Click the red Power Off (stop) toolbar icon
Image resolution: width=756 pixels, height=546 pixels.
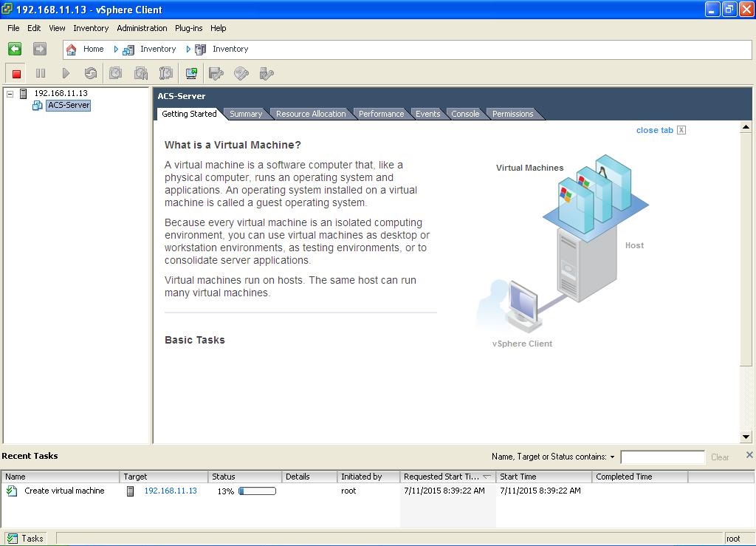click(16, 73)
